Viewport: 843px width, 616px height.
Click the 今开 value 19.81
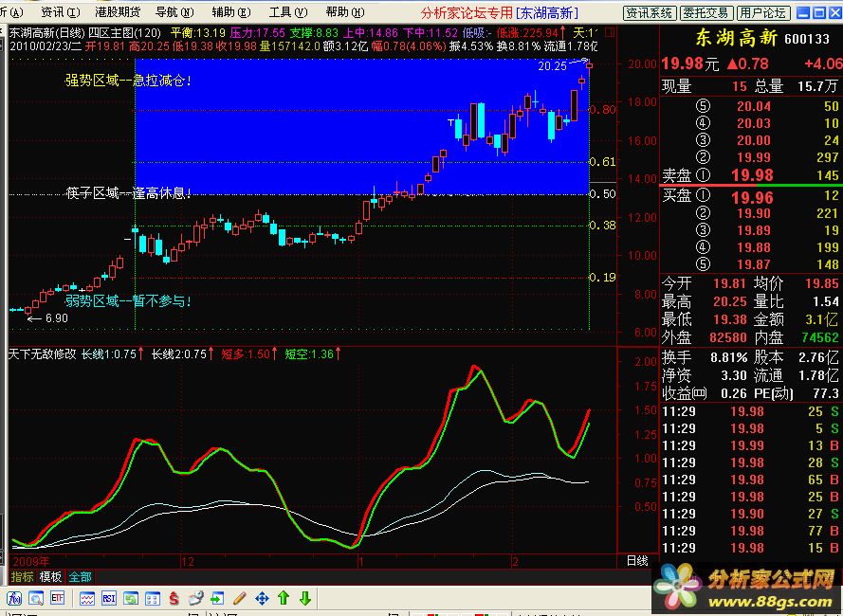point(729,283)
